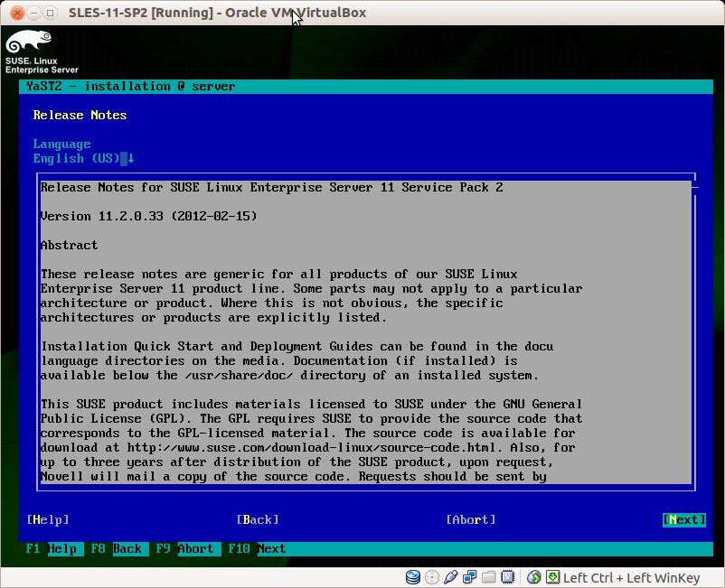Click the [Back] button
The width and height of the screenshot is (725, 588).
click(x=258, y=519)
